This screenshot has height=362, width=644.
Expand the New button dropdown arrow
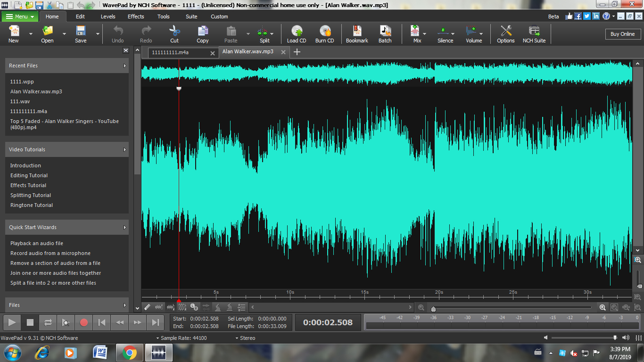(31, 34)
